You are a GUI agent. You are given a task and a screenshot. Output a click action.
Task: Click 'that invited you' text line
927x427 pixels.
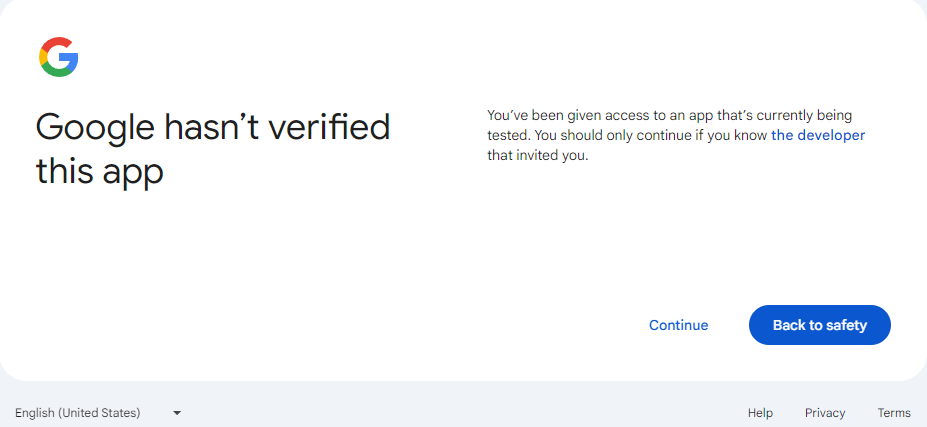538,156
